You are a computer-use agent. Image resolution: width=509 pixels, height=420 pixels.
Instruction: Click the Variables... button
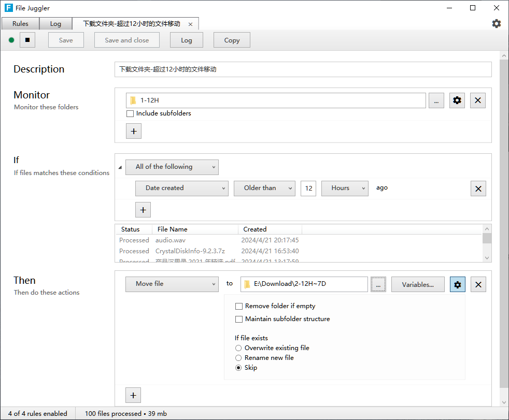pyautogui.click(x=418, y=284)
